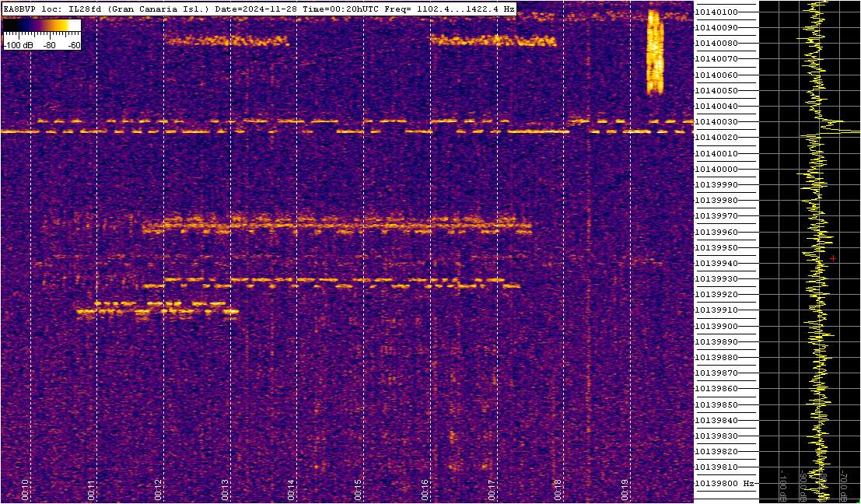Click the 'Freq= 1102.4...1422.4 Hz' header text
Image resolution: width=861 pixels, height=504 pixels.
pos(448,9)
